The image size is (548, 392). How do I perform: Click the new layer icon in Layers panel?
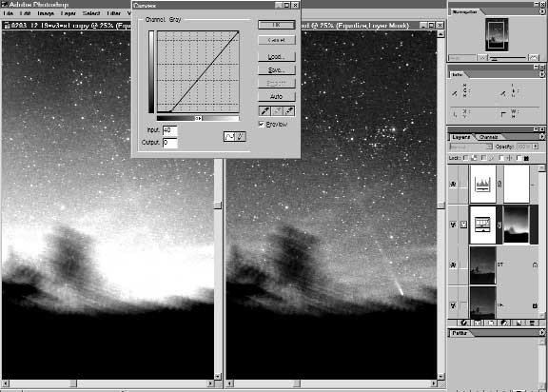519,323
